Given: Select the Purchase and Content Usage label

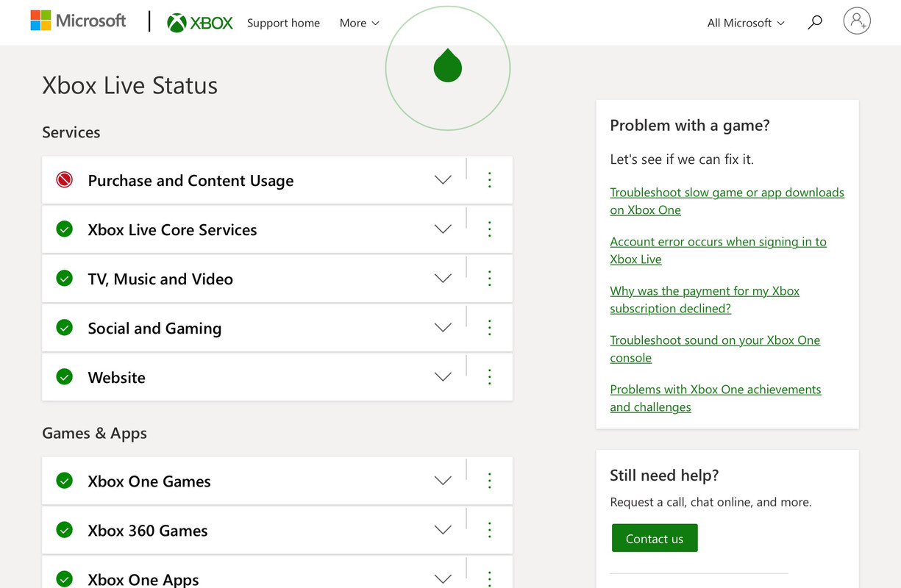Looking at the screenshot, I should point(190,181).
